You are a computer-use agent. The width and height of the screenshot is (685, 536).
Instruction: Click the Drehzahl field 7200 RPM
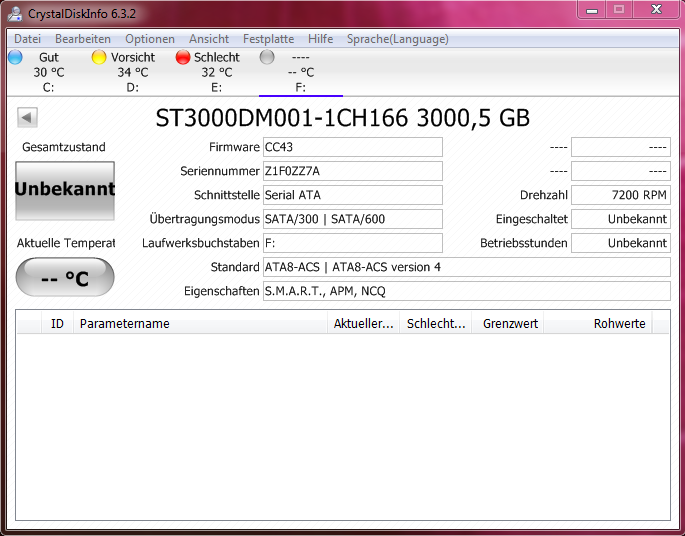[621, 195]
